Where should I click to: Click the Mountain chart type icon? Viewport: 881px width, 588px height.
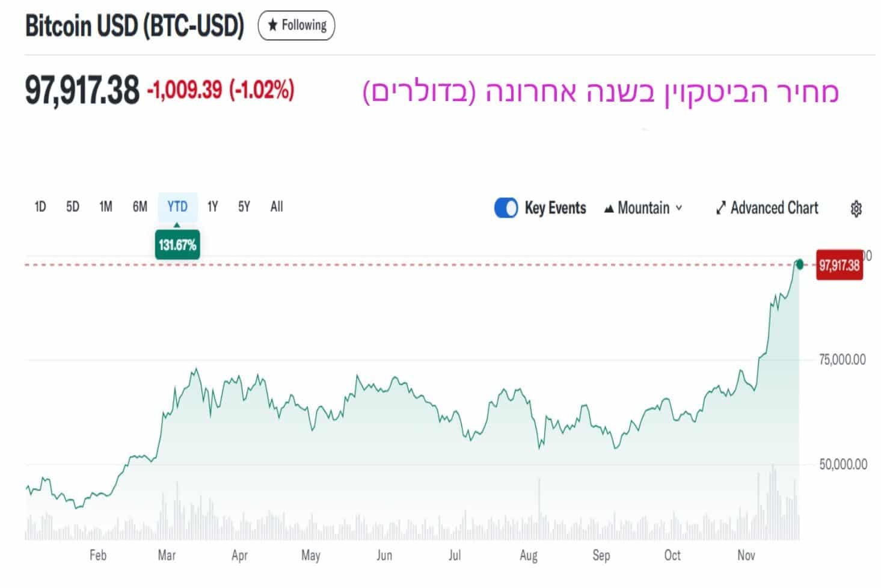(609, 209)
